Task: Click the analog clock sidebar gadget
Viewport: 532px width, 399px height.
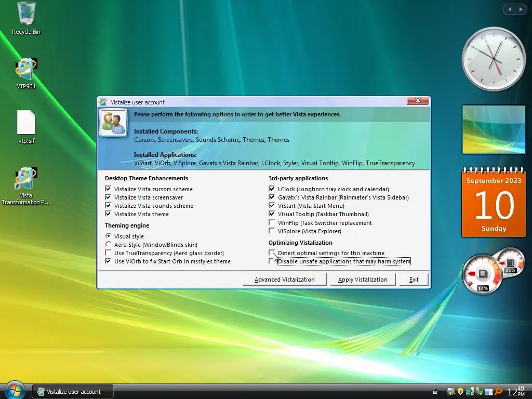Action: pos(494,59)
